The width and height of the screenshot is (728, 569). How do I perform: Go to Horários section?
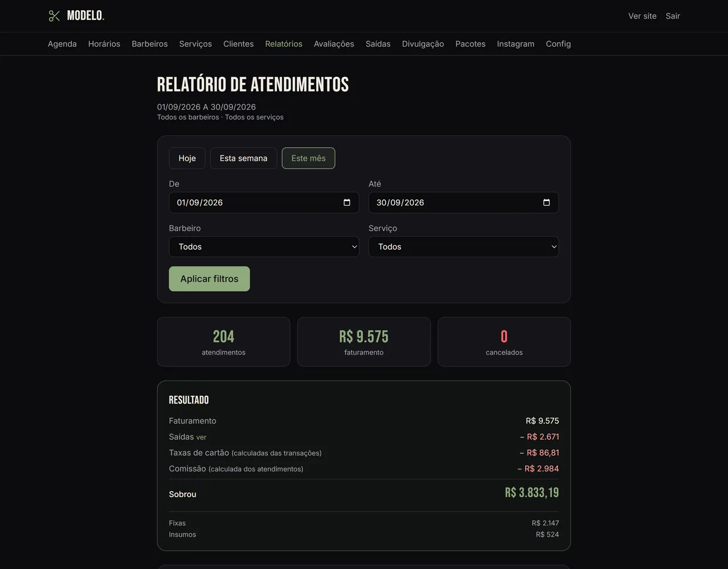104,44
